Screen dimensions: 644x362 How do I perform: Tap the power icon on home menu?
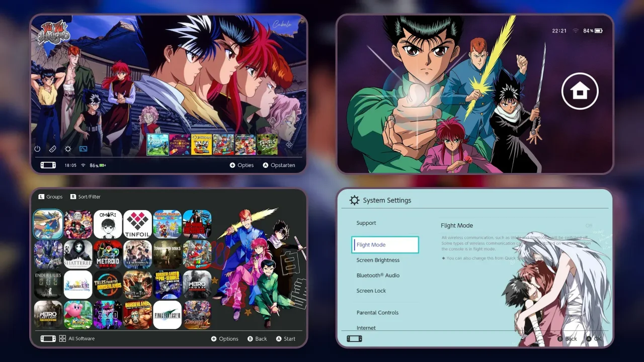[x=37, y=149]
